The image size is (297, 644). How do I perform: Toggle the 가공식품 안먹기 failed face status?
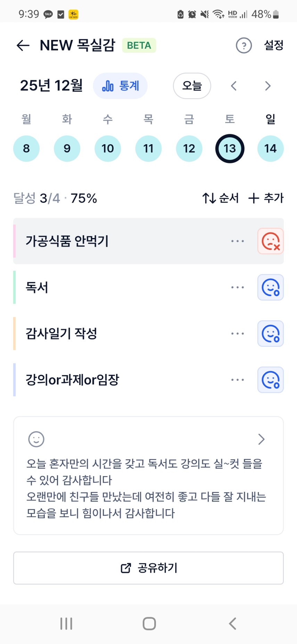pos(270,241)
